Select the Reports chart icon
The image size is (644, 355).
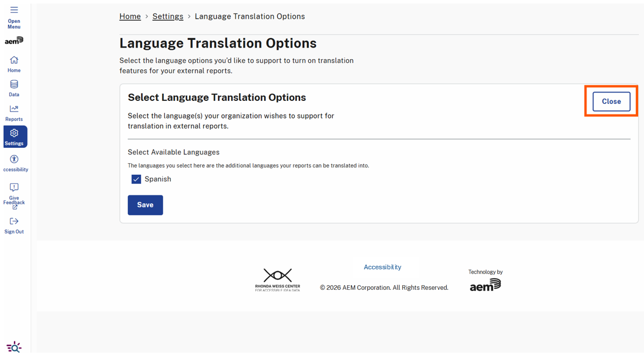[14, 109]
